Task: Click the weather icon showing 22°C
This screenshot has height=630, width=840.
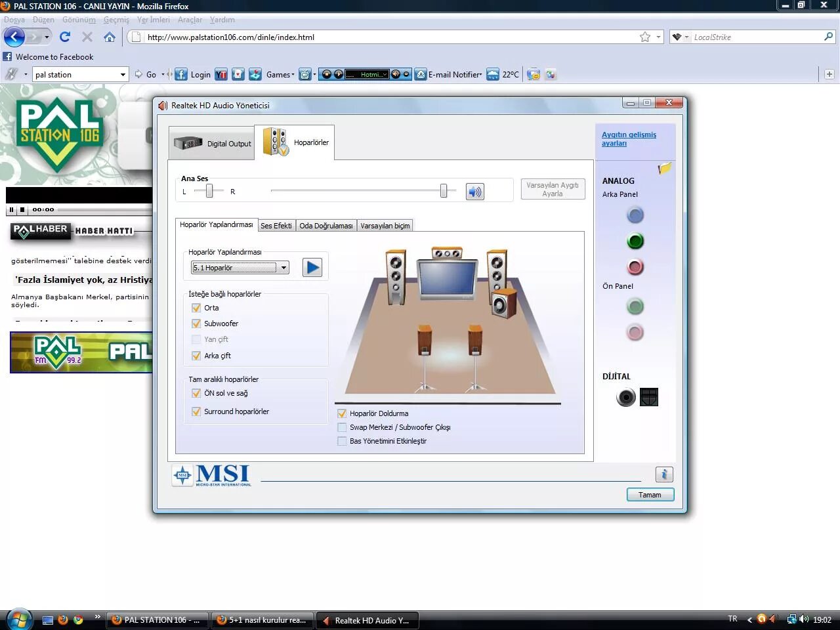Action: (x=493, y=74)
